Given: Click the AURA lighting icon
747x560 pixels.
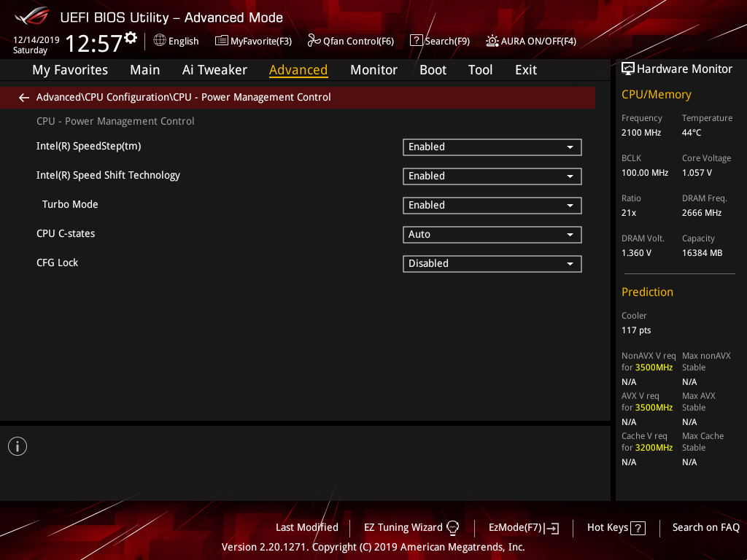Looking at the screenshot, I should click(492, 41).
